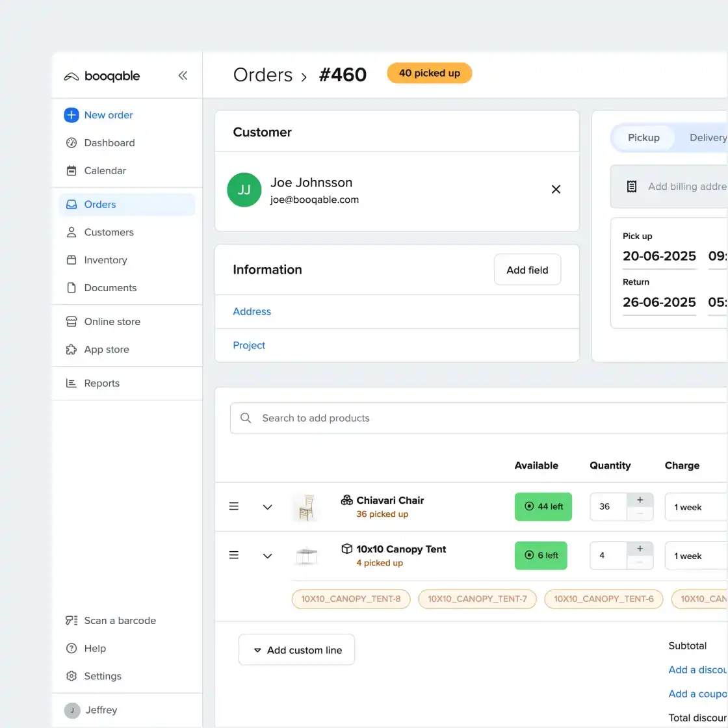Expand the Chiavari Chair row details
Screen dimensions: 728x728
click(x=267, y=506)
